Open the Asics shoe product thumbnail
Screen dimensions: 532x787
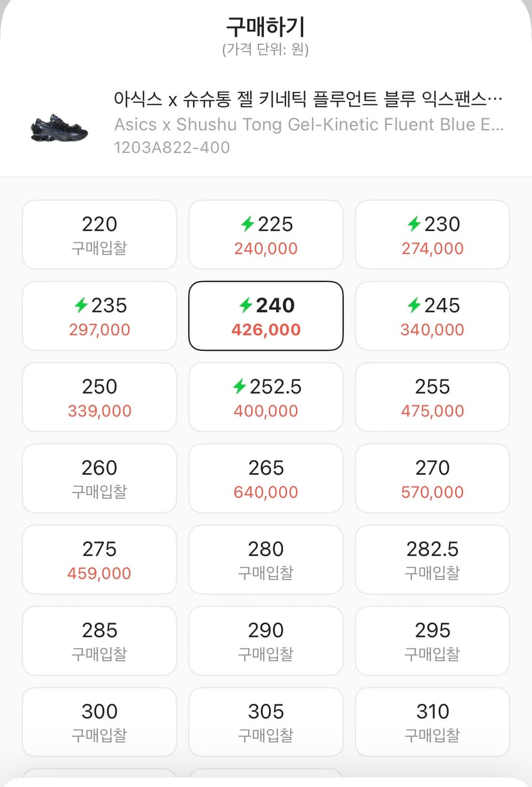point(59,127)
